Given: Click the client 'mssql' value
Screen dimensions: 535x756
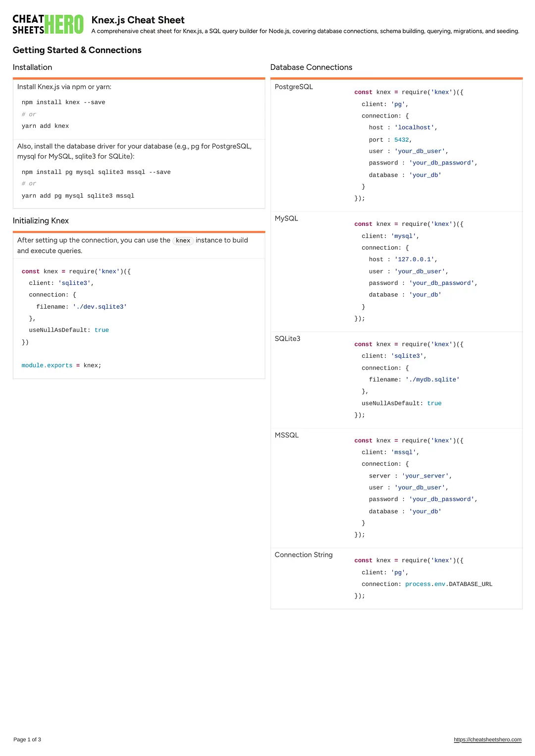Looking at the screenshot, I should pos(404,452).
